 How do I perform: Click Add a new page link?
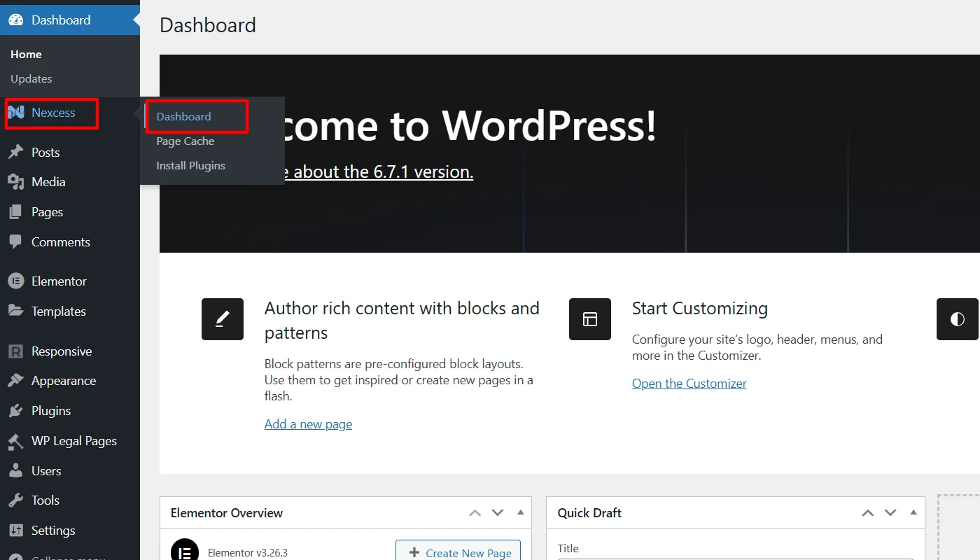tap(308, 424)
